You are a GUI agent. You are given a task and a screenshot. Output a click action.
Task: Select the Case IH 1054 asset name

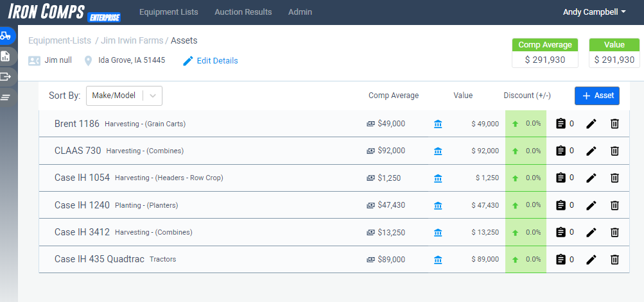[82, 178]
